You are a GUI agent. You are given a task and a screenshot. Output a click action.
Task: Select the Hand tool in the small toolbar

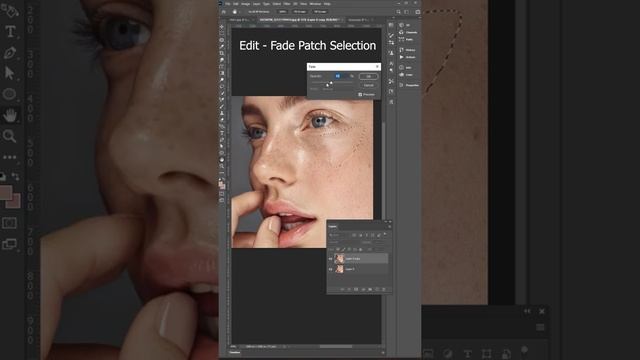(222, 160)
